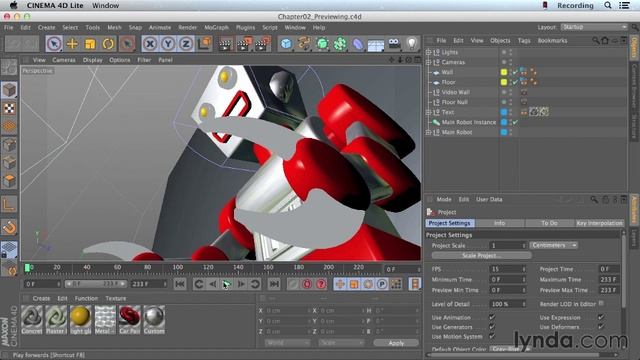Select the Scale tool
The height and width of the screenshot is (360, 640).
[x=90, y=44]
